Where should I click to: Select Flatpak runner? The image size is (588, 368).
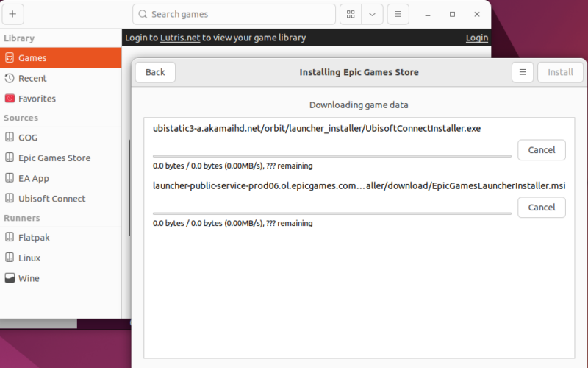point(61,237)
